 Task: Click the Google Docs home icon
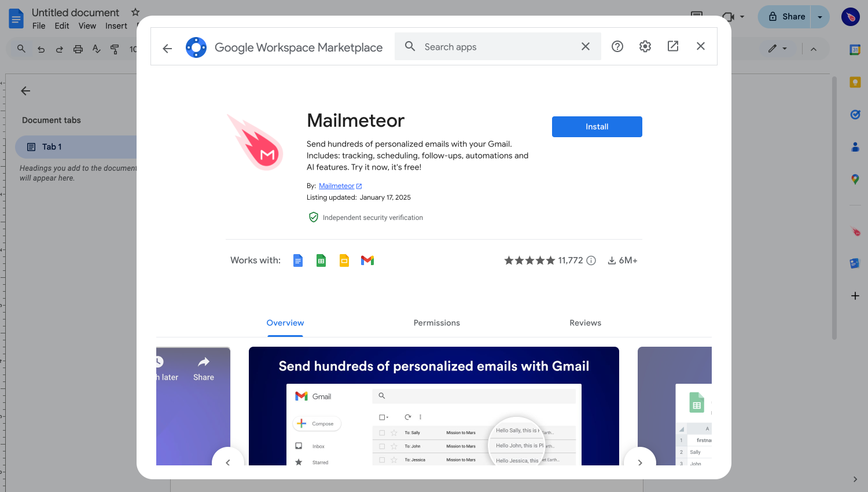(x=16, y=19)
